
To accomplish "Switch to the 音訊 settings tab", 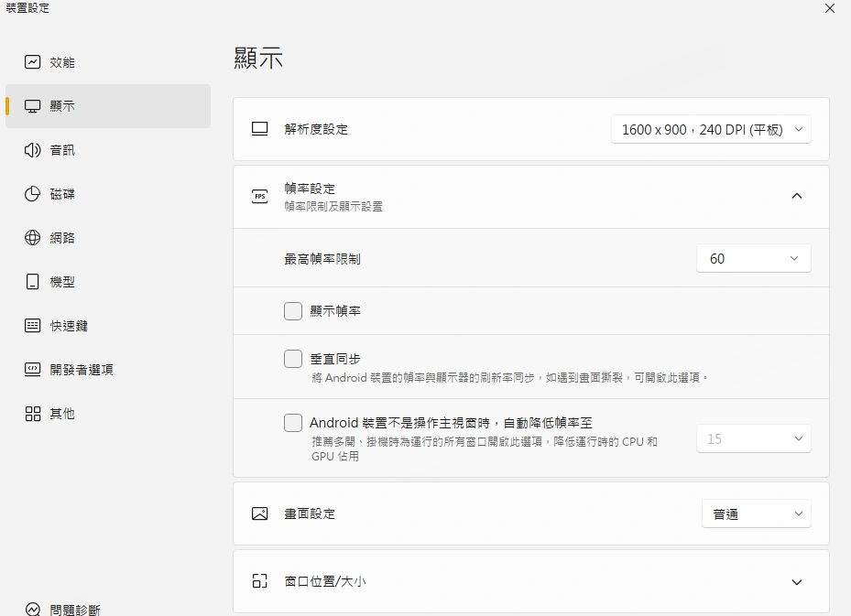I will pos(108,150).
